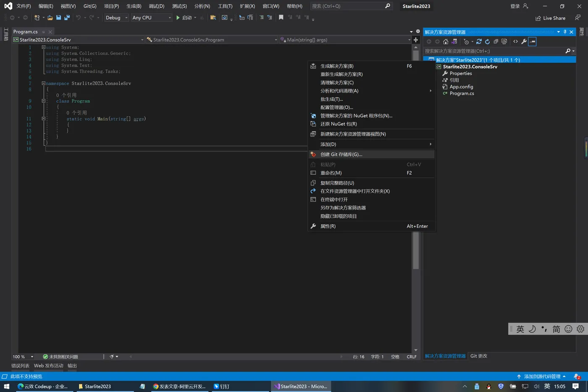
Task: Open the 输出 panel tab
Action: click(x=72, y=366)
